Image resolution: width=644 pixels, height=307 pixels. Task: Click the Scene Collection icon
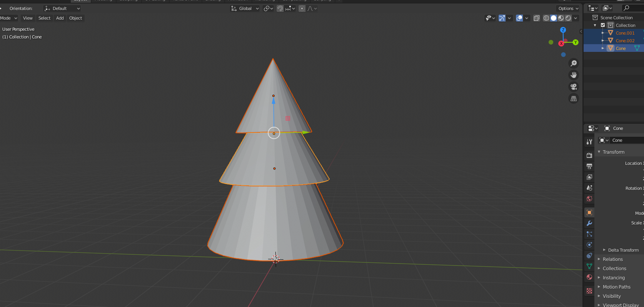tap(595, 18)
